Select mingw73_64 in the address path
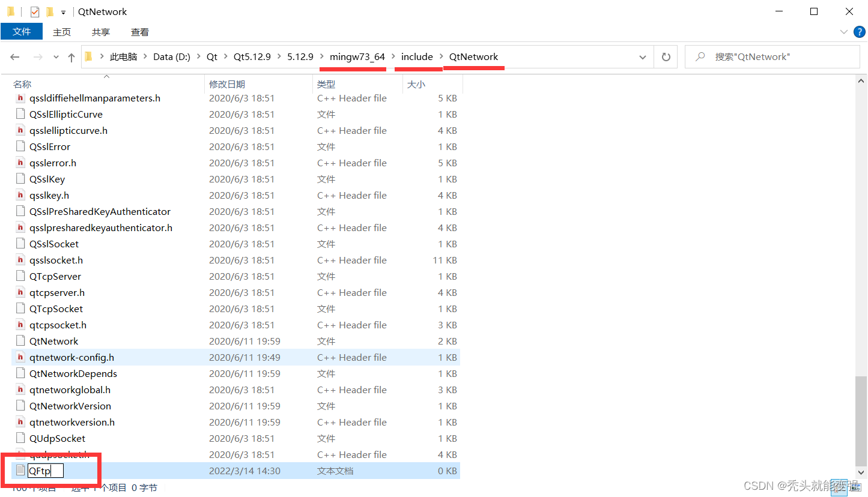Screen dimensions: 868x497 tap(357, 57)
